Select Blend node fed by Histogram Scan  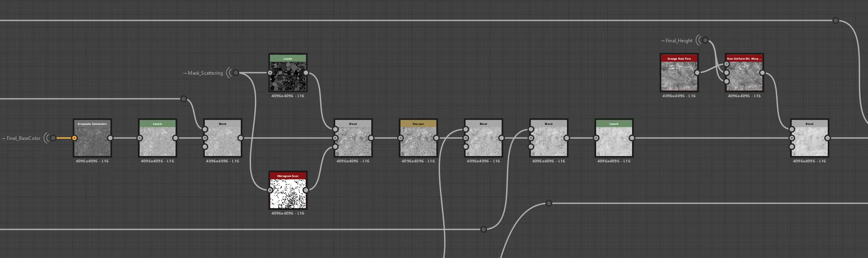(353, 138)
